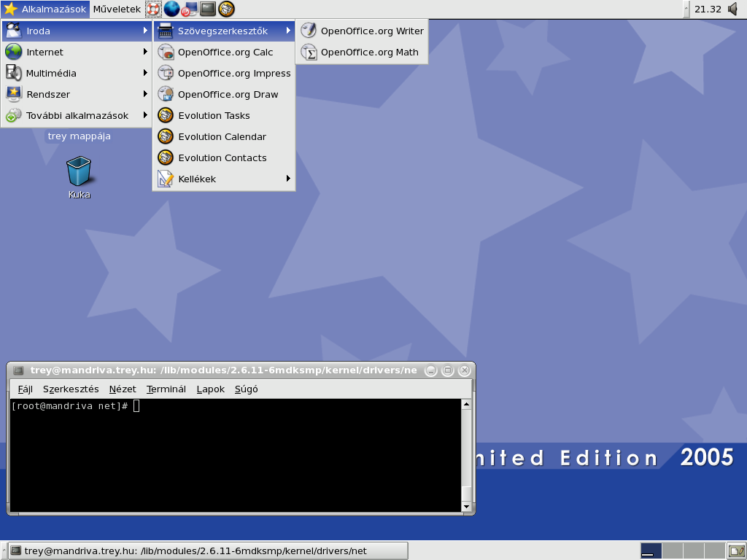This screenshot has height=560, width=747.
Task: Click the Multimédia speaker icon
Action: (14, 73)
